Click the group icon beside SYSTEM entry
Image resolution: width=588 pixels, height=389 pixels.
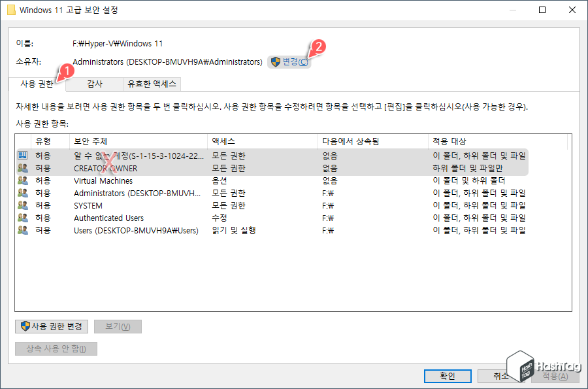pos(22,205)
